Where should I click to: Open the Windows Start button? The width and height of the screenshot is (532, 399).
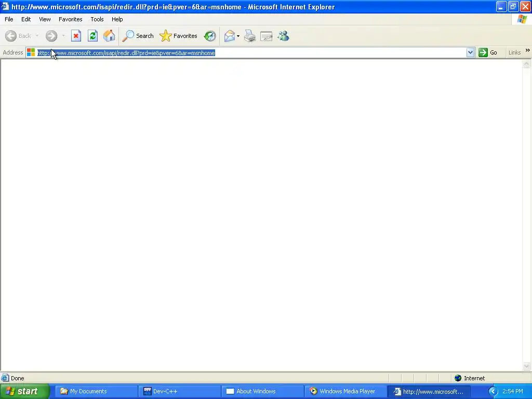click(x=24, y=391)
